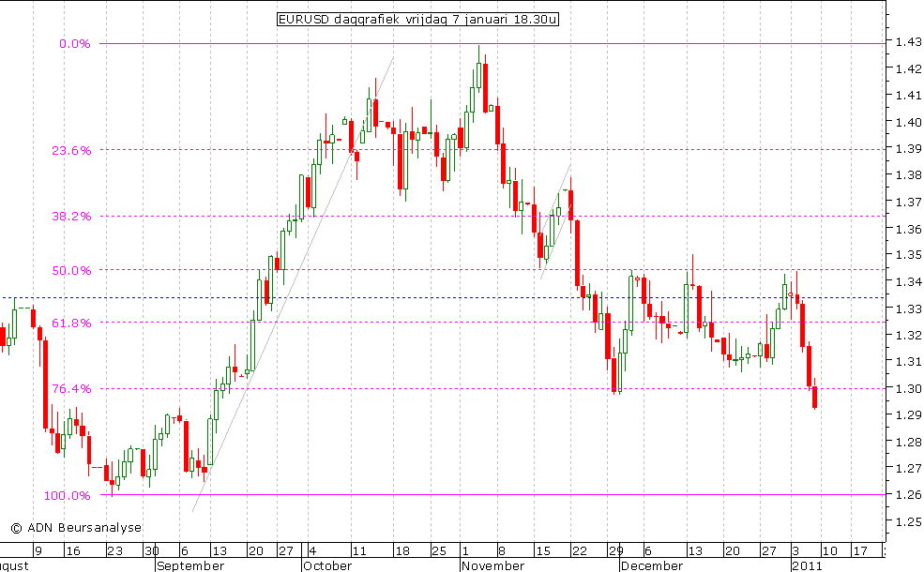Click the date tick 29 near December
This screenshot has height=572, width=924.
click(x=615, y=551)
